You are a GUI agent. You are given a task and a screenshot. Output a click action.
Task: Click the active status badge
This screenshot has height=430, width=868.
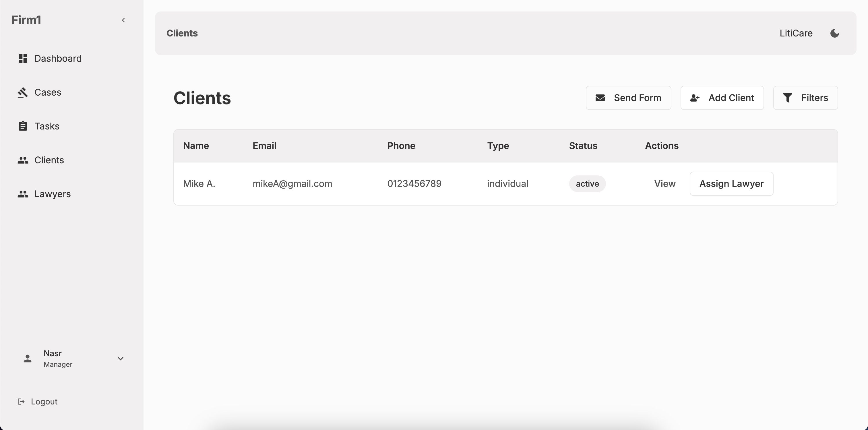click(587, 184)
